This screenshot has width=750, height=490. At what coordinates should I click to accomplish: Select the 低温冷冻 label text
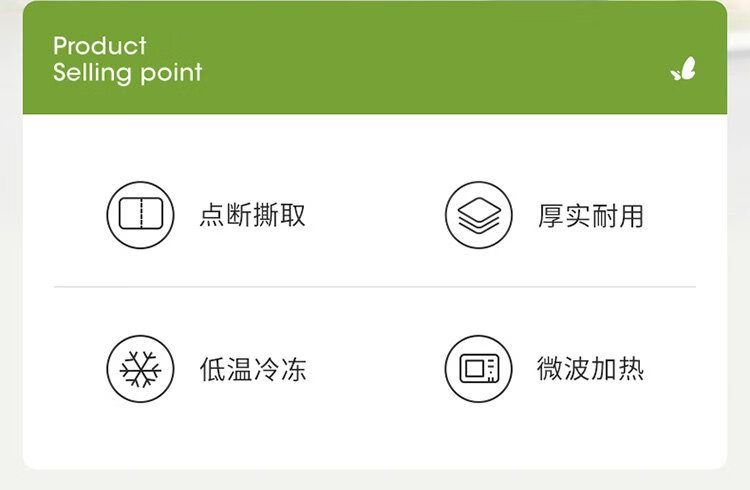click(252, 370)
